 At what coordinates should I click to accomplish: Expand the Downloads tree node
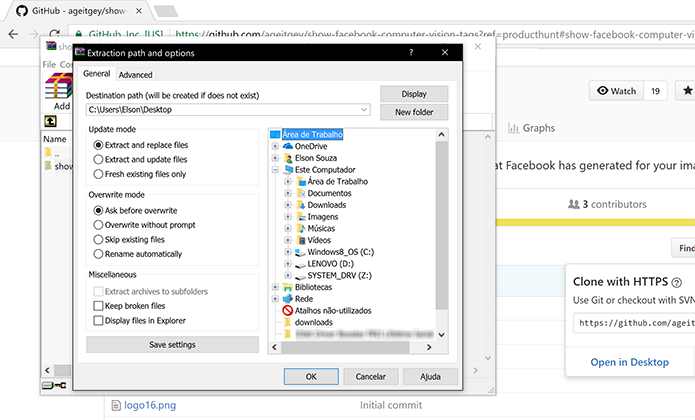point(288,205)
